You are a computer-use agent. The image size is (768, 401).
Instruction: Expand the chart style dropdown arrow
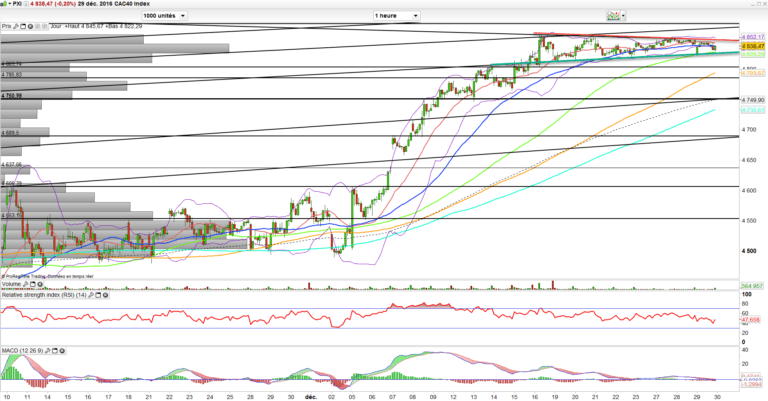[x=625, y=17]
